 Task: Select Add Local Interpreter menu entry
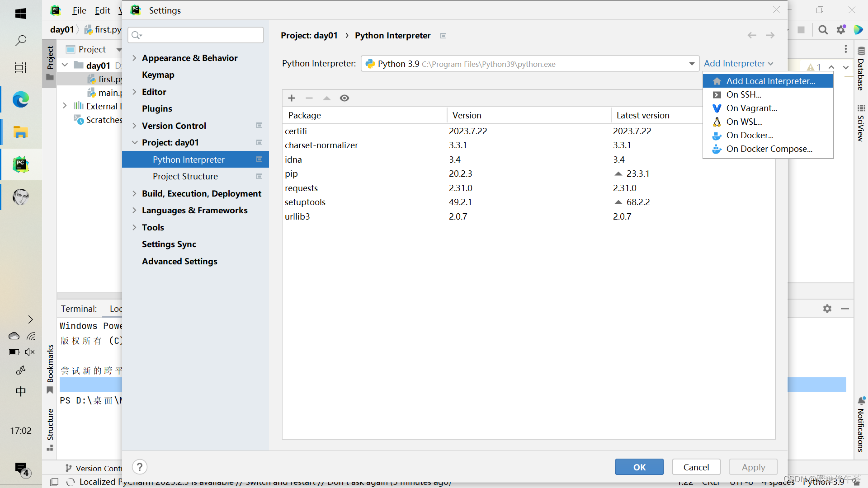pos(770,81)
